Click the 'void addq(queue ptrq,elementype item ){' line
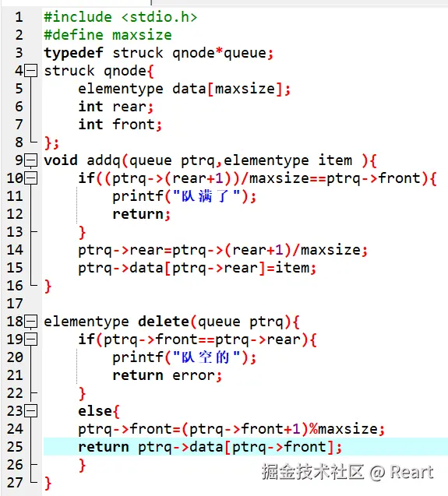The image size is (448, 496). 210,160
